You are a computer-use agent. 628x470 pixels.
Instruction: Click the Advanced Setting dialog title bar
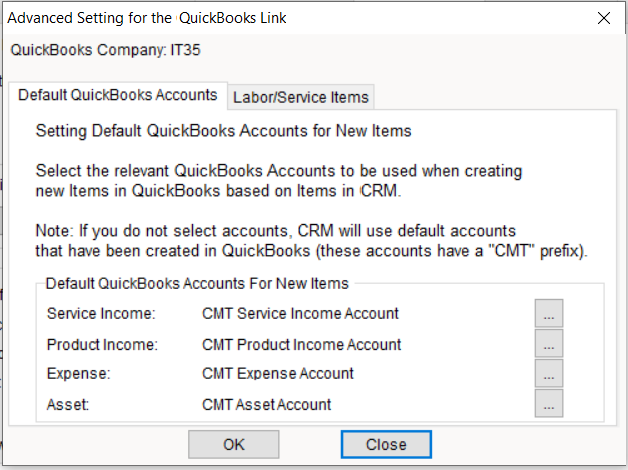250,18
